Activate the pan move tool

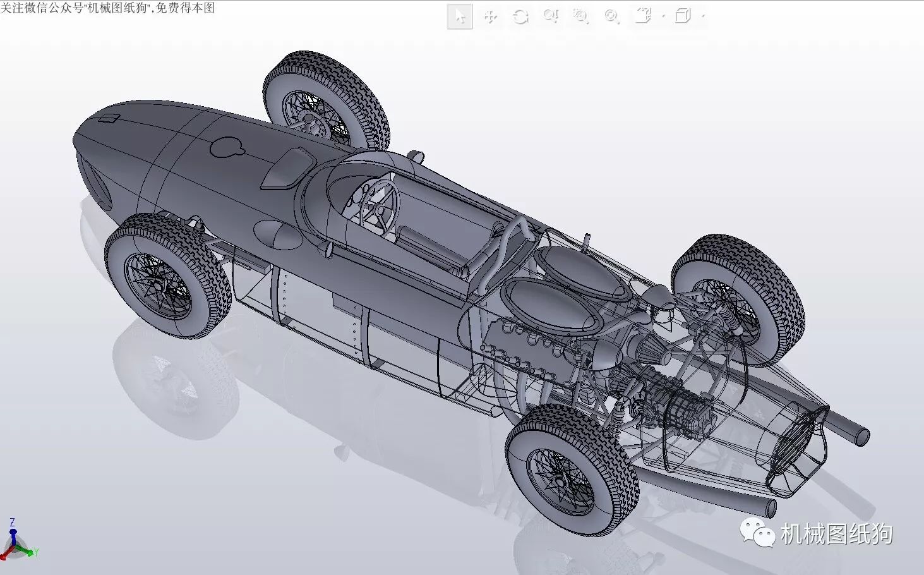[x=490, y=16]
